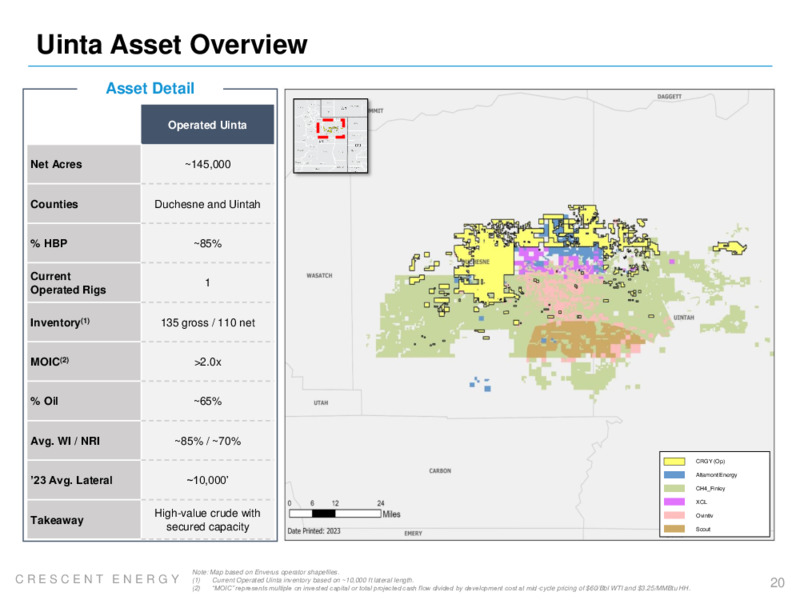This screenshot has width=800, height=600.
Task: Click the 'Duchesne and Uintah' value
Action: 208,204
